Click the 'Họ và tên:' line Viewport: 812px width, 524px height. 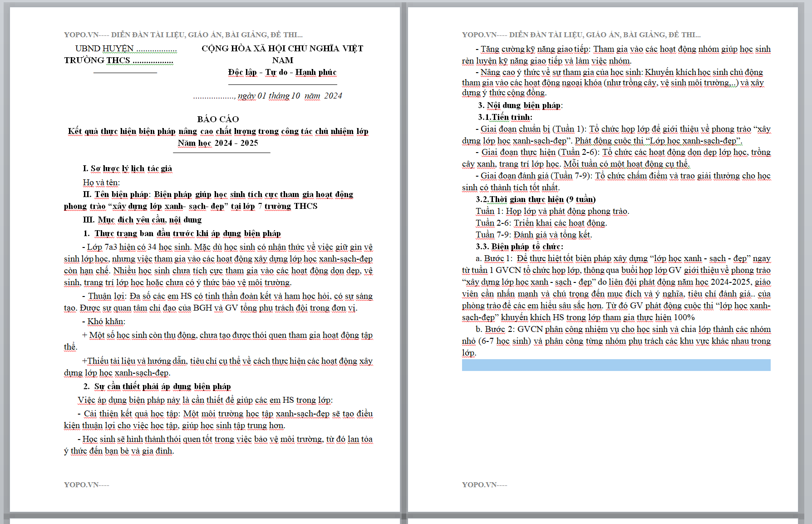[101, 183]
